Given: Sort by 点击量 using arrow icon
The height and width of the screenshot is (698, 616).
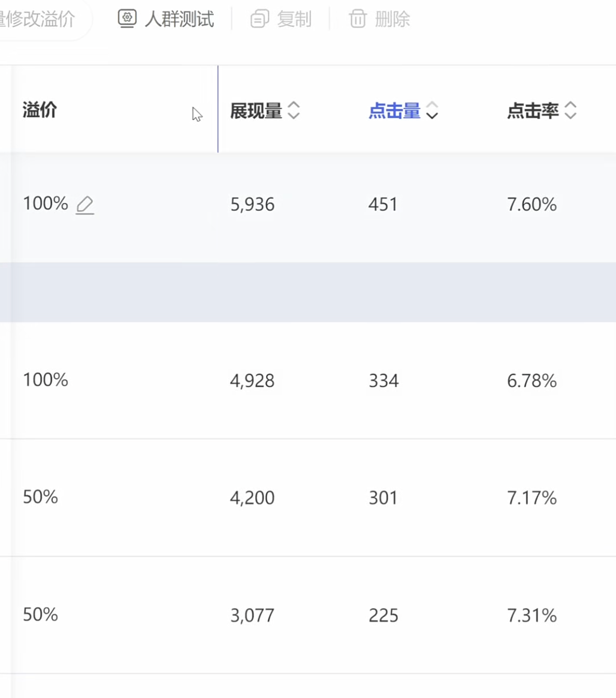Looking at the screenshot, I should click(x=432, y=110).
